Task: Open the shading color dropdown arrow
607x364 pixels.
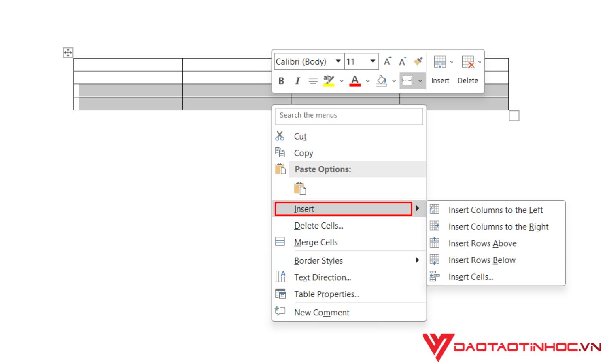Action: (394, 81)
